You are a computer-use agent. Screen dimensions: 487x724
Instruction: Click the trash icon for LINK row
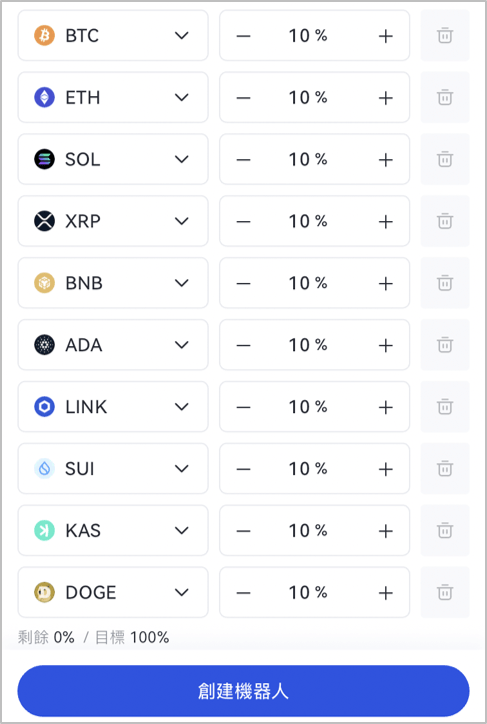[x=445, y=407]
